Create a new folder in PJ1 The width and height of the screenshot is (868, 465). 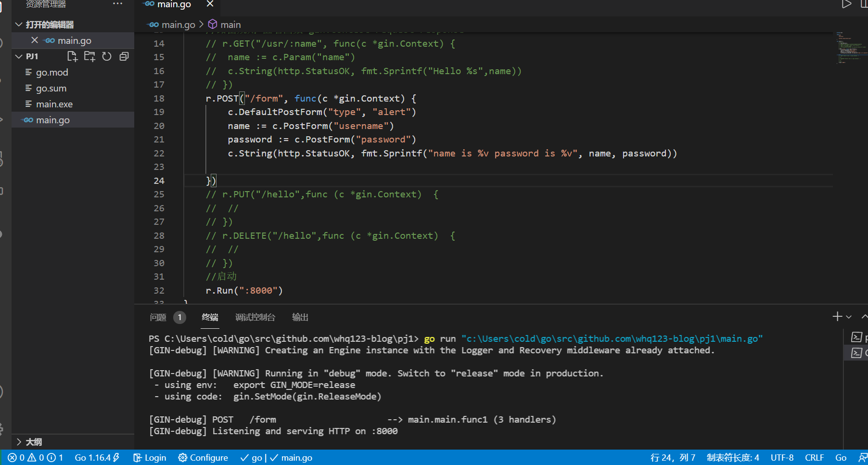coord(89,56)
